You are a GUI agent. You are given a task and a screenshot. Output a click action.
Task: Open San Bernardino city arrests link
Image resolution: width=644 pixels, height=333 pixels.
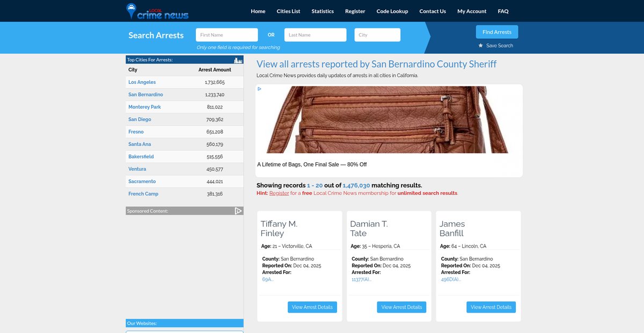145,95
